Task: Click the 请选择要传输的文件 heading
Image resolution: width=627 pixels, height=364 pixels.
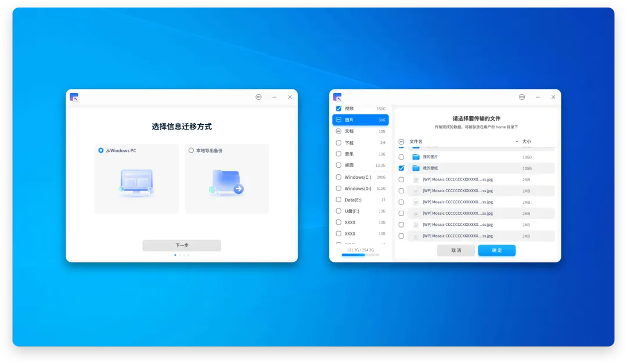Action: [x=477, y=119]
